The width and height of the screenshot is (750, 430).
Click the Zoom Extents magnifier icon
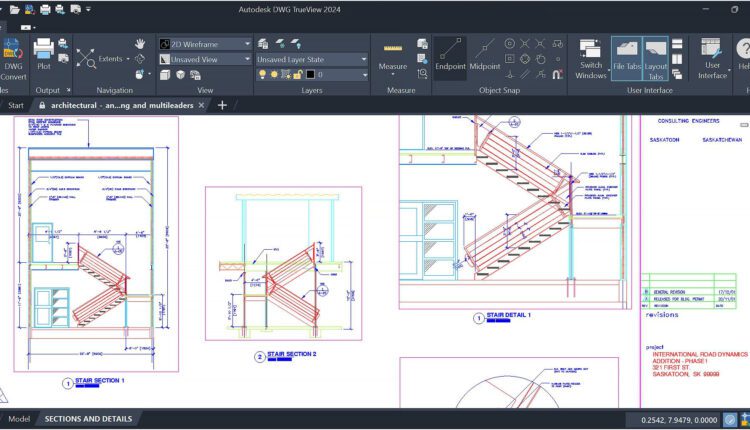tap(86, 59)
